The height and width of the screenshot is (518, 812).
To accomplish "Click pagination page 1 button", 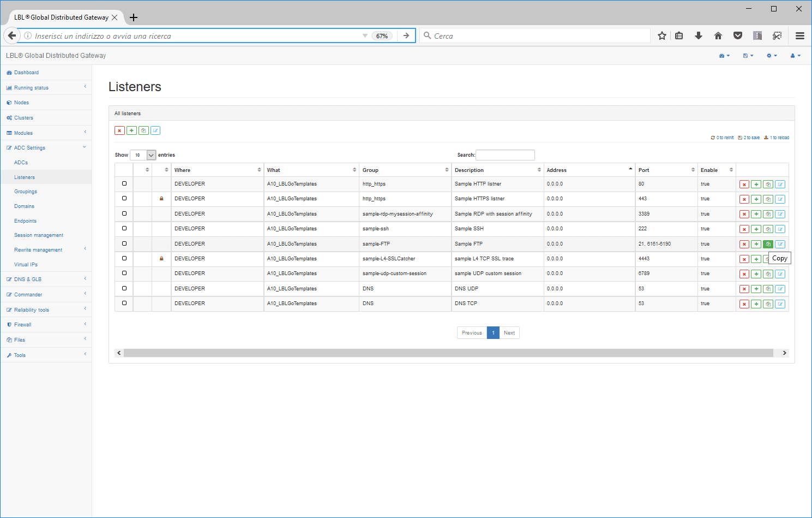I will click(493, 332).
